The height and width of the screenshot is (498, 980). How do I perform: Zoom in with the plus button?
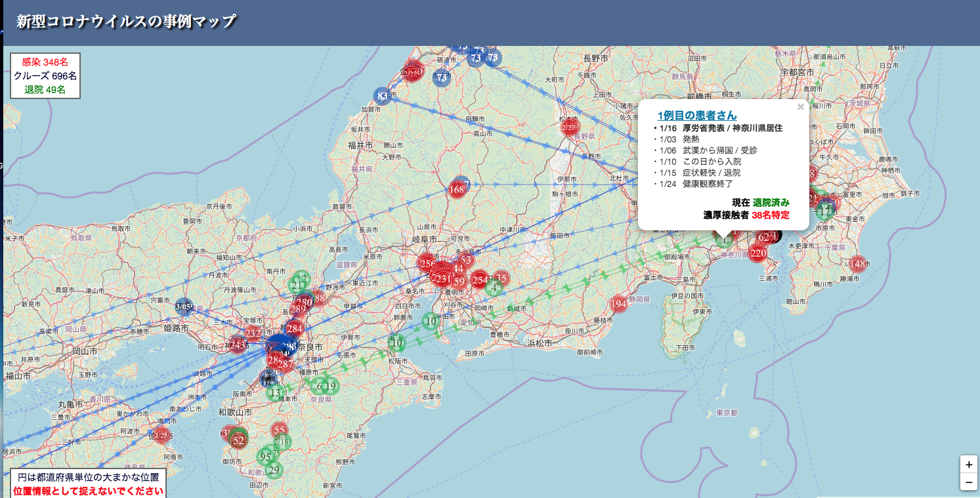pos(968,464)
